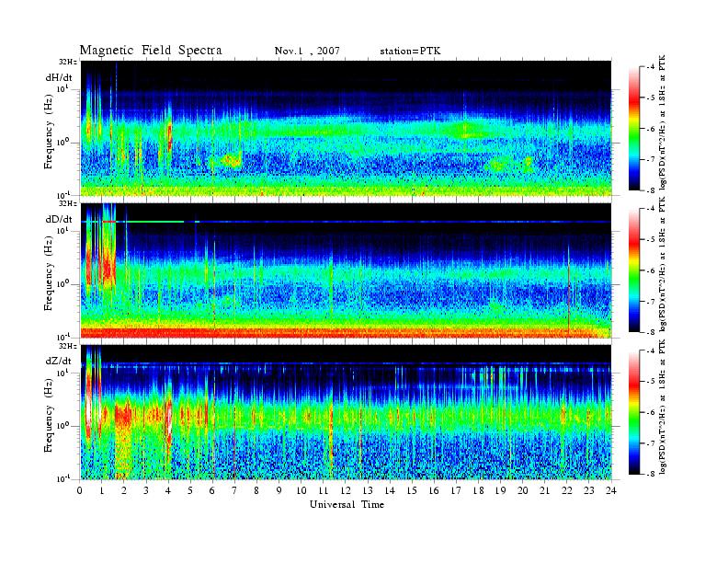
Task: Click inside the dD/dt spectrogram plot
Action: (x=347, y=270)
